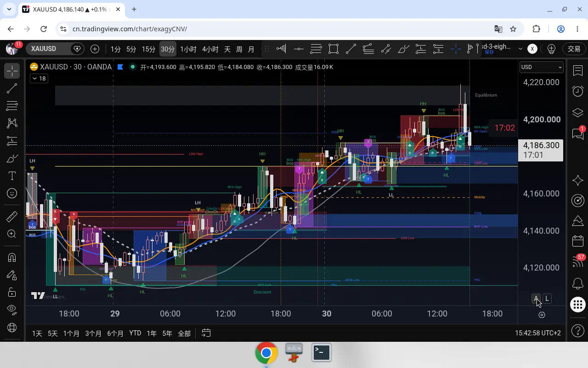Set date range to 1个月
588x368 pixels.
pyautogui.click(x=71, y=333)
